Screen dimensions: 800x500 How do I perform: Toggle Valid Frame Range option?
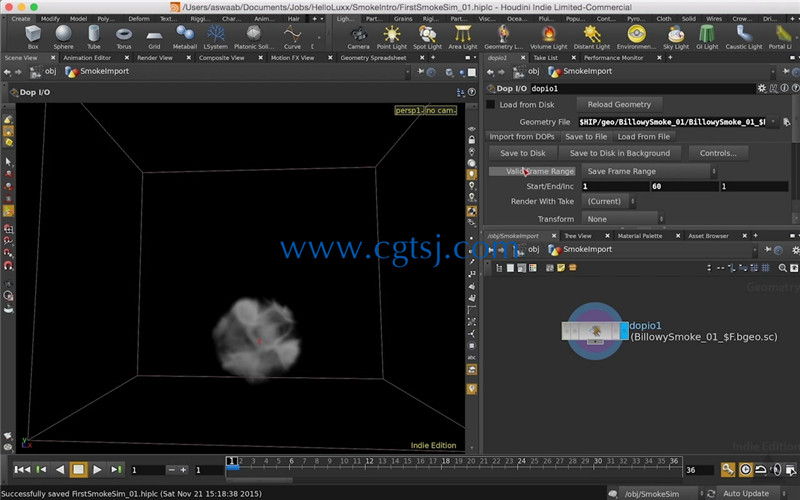(532, 171)
